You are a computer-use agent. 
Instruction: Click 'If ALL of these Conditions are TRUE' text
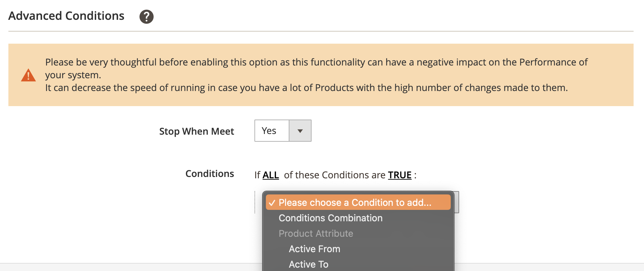pyautogui.click(x=335, y=175)
